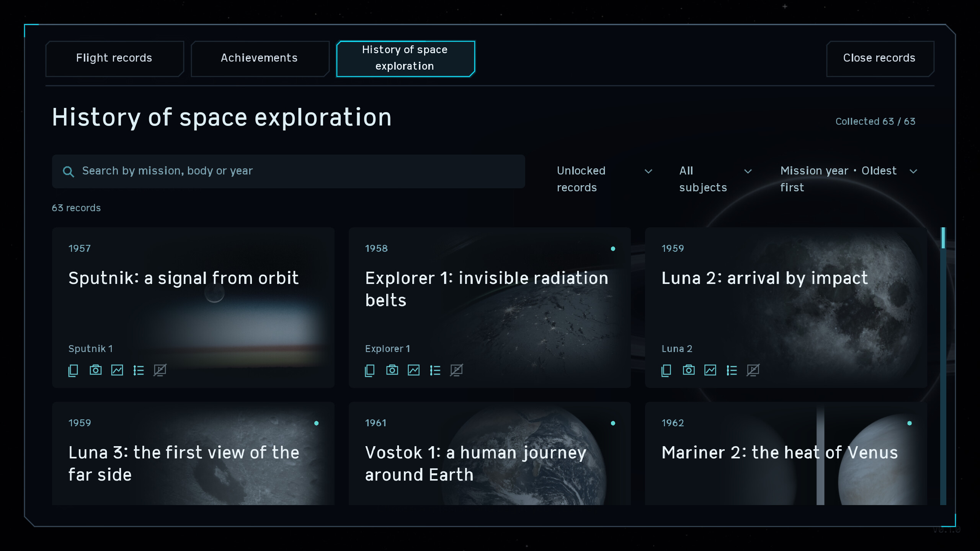Focus the search by mission field
This screenshot has width=980, height=551.
pyautogui.click(x=288, y=171)
